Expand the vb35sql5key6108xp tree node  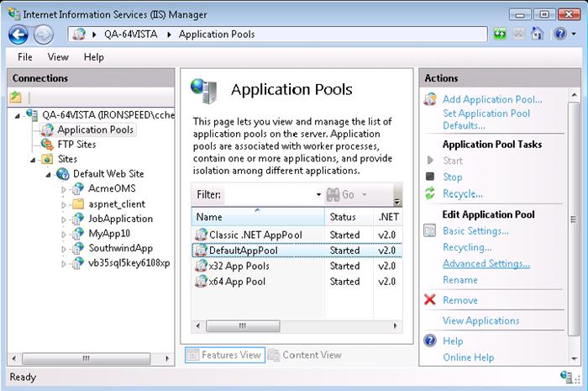[64, 264]
